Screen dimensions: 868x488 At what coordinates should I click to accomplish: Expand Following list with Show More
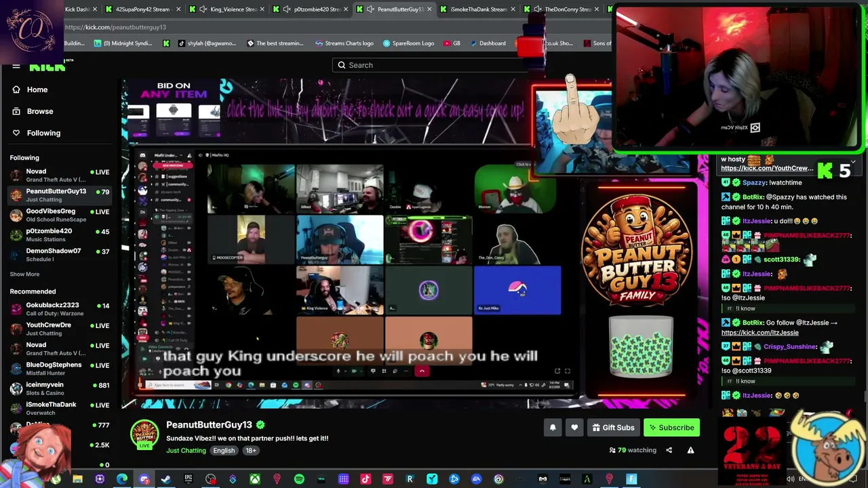pyautogui.click(x=24, y=274)
